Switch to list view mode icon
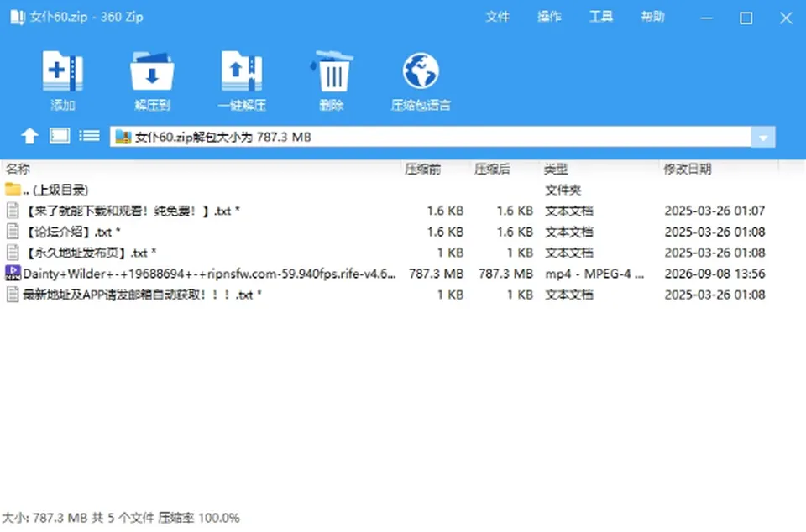 [90, 136]
